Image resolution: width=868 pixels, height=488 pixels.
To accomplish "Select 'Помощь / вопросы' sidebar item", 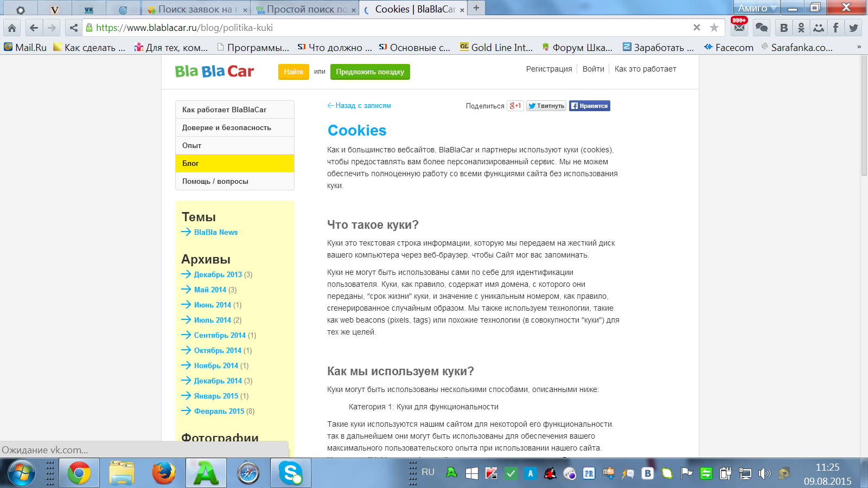I will click(235, 181).
